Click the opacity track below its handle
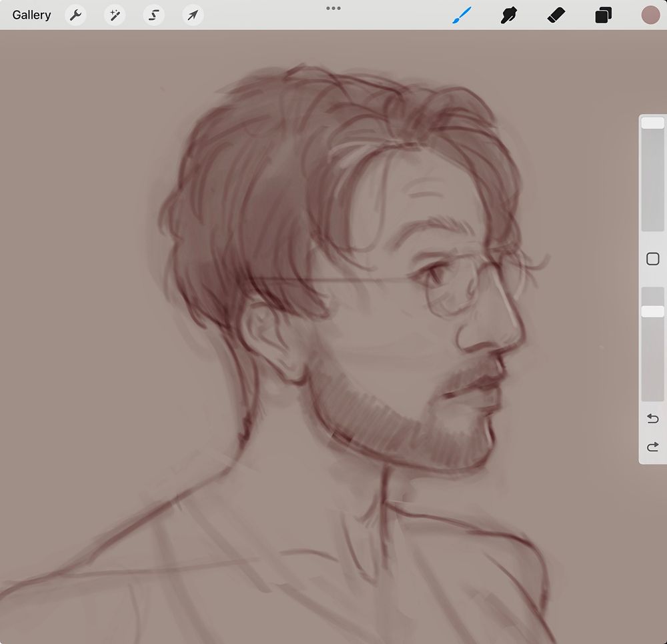Viewport: 667px width, 644px height. (x=652, y=360)
